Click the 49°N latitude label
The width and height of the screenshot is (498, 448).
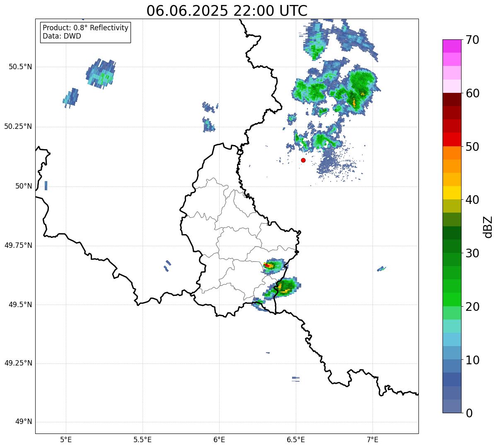coord(24,422)
